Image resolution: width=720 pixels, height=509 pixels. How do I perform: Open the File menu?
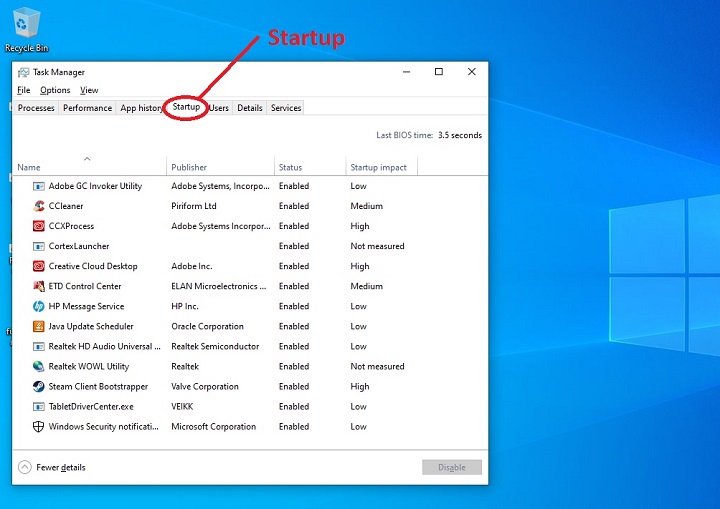coord(24,90)
